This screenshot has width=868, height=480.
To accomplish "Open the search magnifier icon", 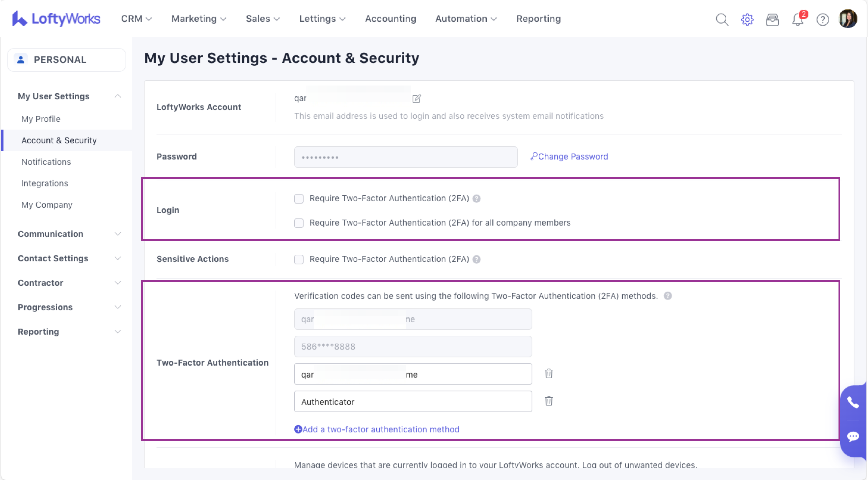I will 722,19.
